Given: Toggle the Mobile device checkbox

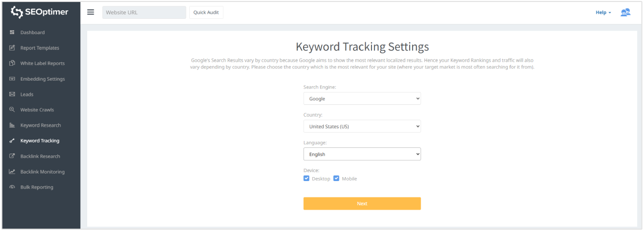Looking at the screenshot, I should [x=336, y=179].
